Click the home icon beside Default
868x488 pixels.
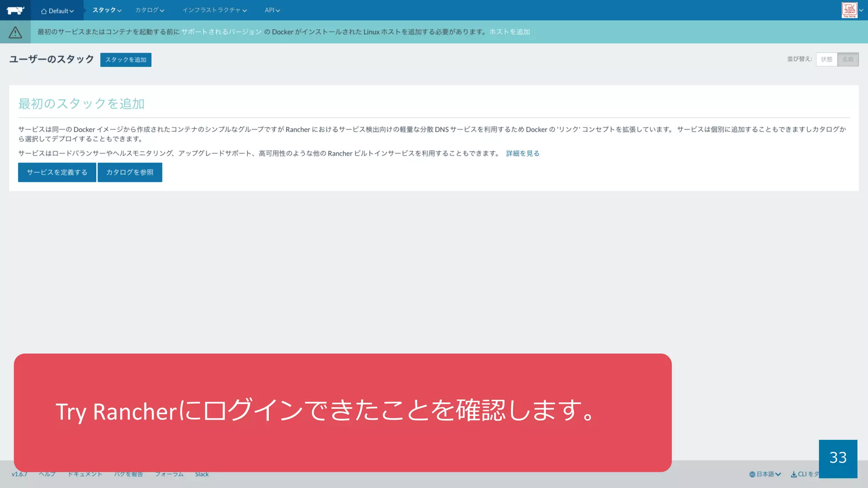pyautogui.click(x=44, y=11)
